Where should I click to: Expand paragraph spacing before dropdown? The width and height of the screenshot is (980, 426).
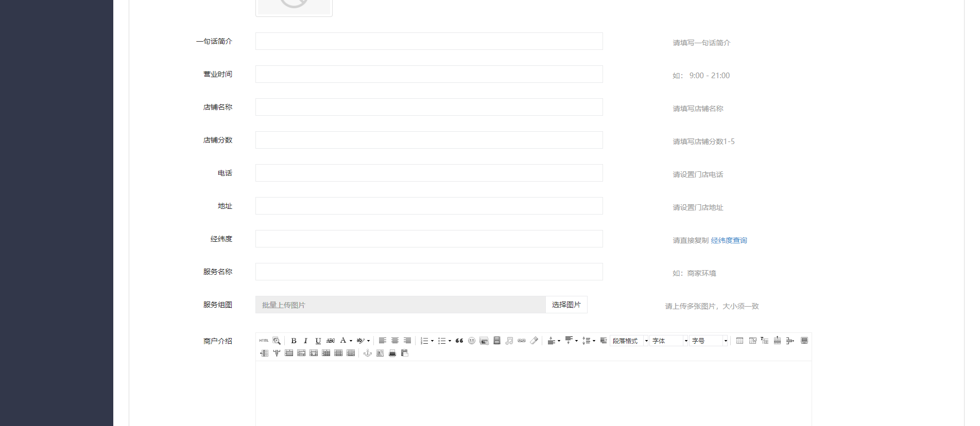coord(559,341)
